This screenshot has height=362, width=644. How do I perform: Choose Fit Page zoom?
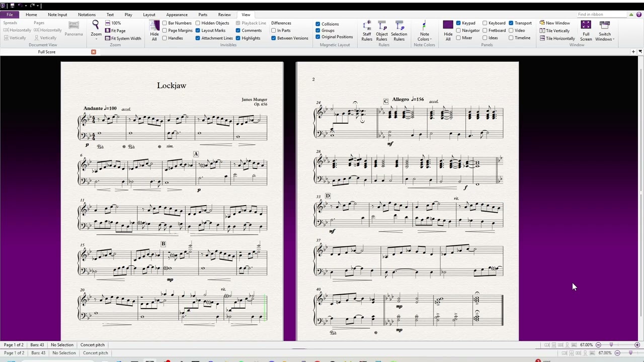coord(115,31)
